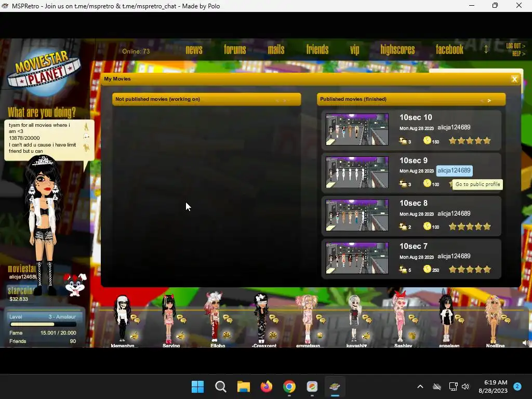Chat with Sashley speech bubbles

[413, 319]
